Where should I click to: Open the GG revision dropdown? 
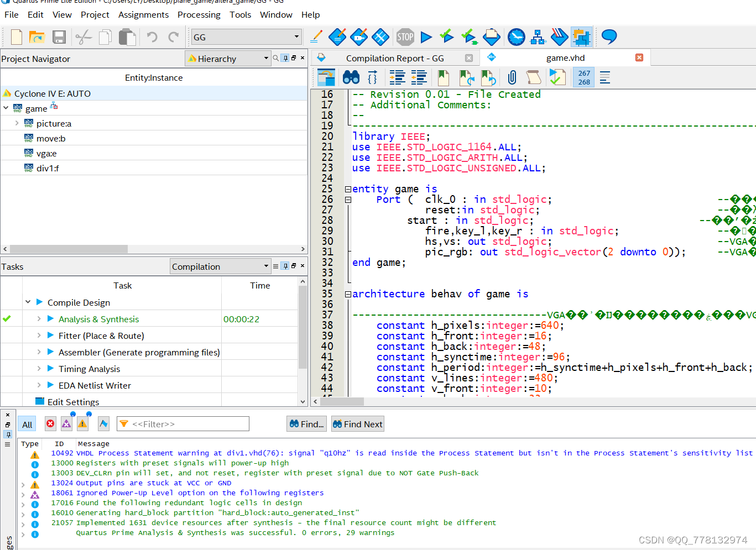(x=246, y=37)
